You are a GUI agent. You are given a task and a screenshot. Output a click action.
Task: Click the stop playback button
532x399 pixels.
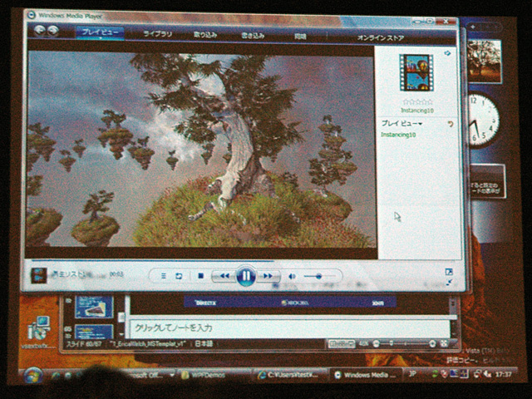tap(200, 276)
